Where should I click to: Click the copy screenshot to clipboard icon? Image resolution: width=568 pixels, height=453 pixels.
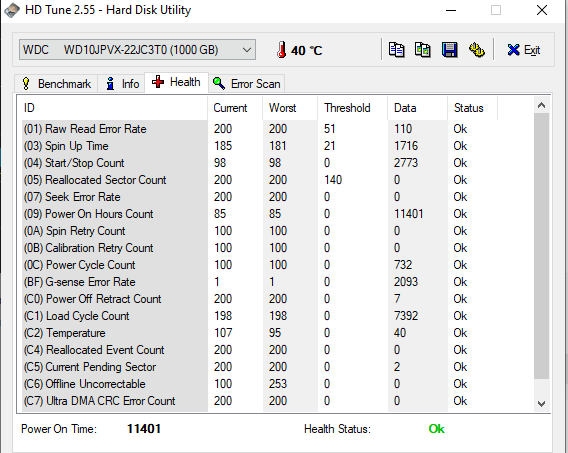pos(422,50)
